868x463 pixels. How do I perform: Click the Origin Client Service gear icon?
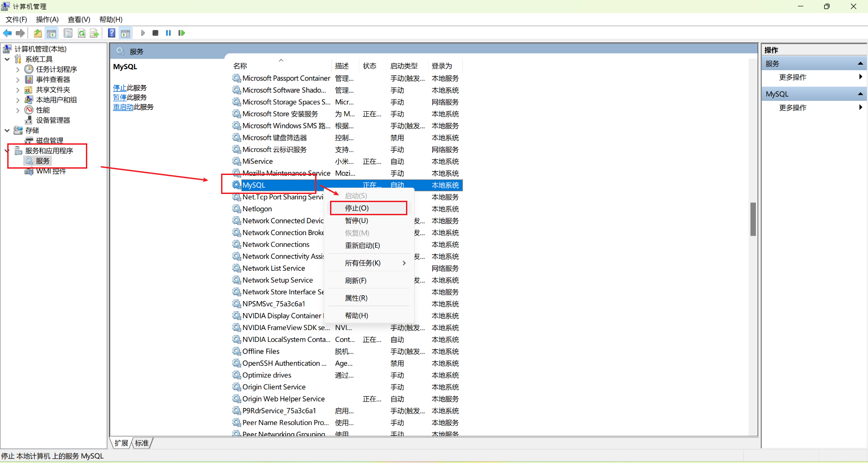click(236, 387)
